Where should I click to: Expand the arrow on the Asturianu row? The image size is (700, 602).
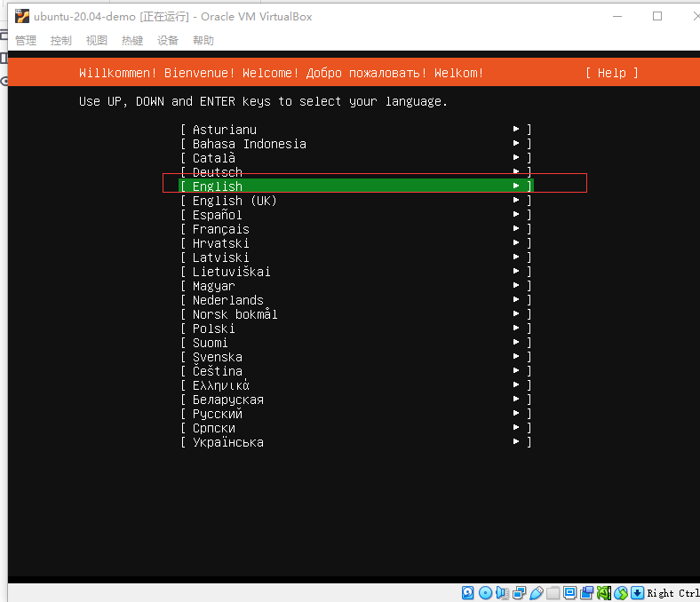[x=516, y=129]
